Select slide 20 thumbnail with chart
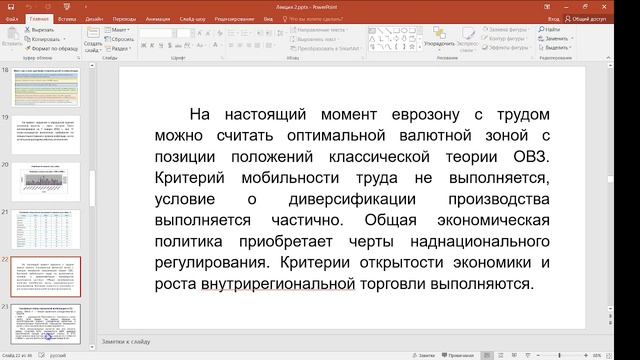 [46, 182]
